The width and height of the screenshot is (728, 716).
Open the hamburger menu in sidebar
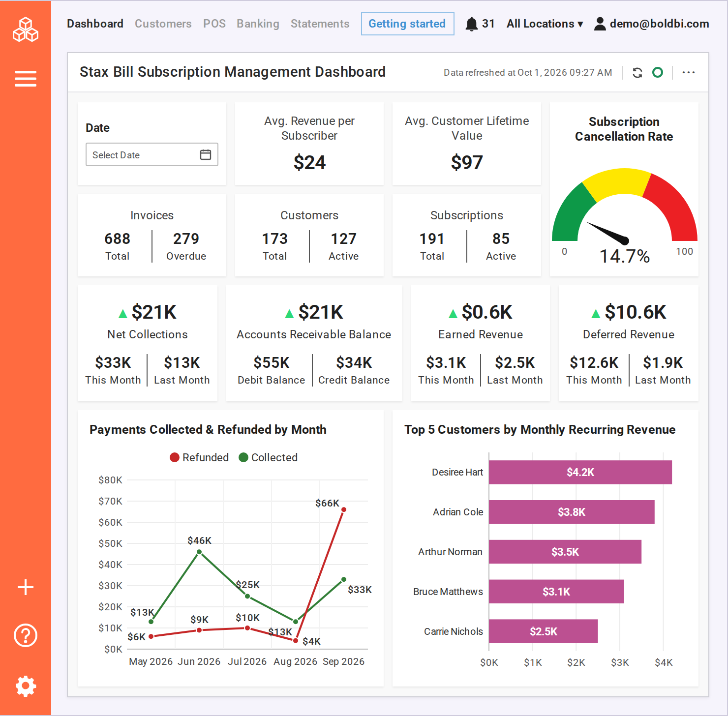pyautogui.click(x=26, y=79)
